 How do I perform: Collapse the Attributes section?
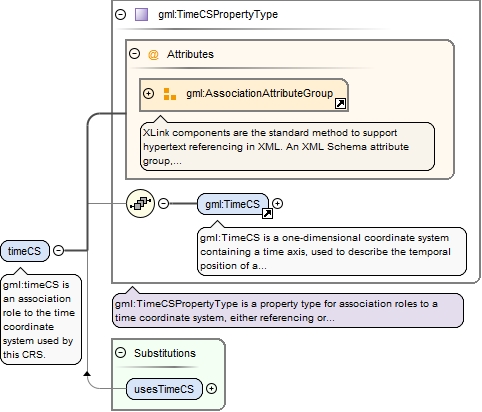(134, 54)
